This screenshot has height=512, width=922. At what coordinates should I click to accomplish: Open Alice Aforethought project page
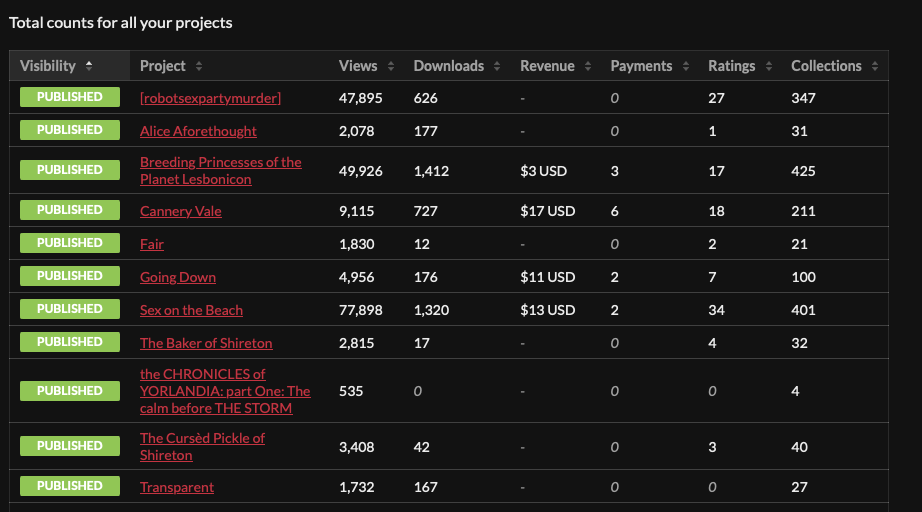[x=198, y=131]
